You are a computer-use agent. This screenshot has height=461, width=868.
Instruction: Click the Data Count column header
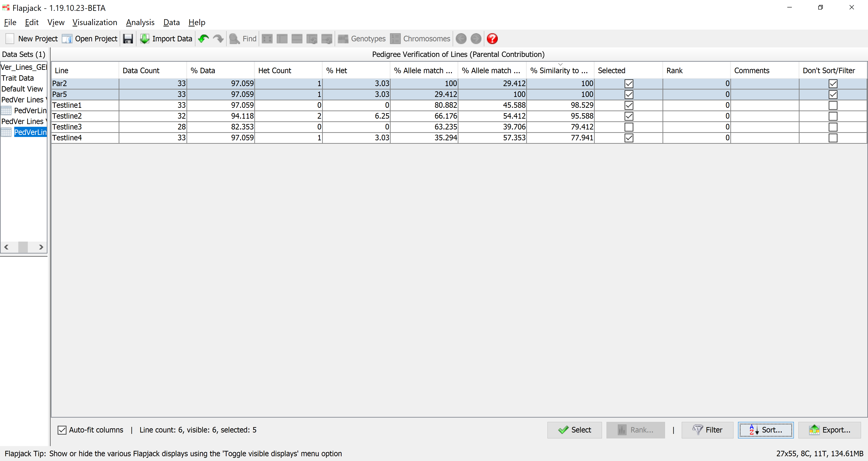click(x=153, y=71)
